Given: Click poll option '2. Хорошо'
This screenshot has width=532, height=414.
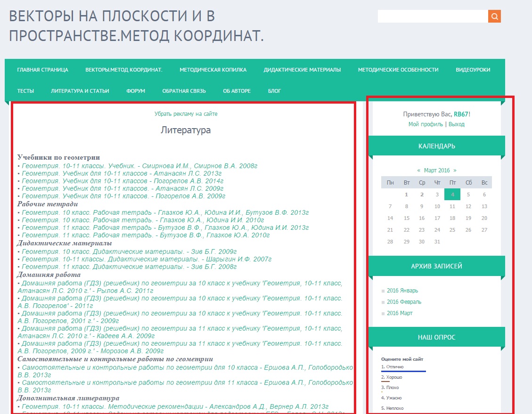Looking at the screenshot, I should [x=392, y=377].
